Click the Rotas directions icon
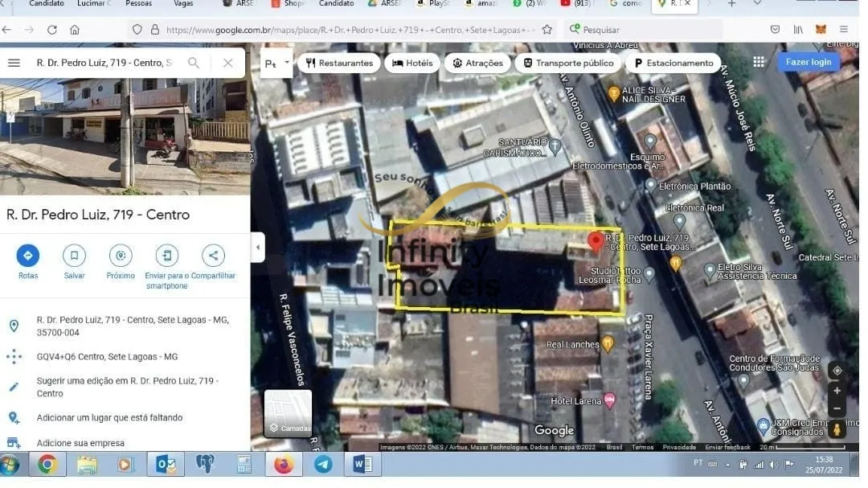The height and width of the screenshot is (488, 868). pyautogui.click(x=27, y=256)
